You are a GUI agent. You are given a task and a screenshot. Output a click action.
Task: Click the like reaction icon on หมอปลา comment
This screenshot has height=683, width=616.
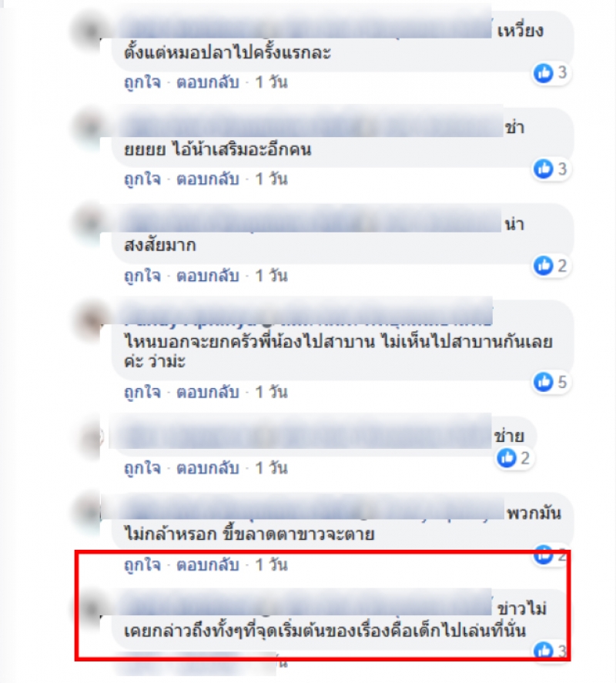(x=544, y=72)
